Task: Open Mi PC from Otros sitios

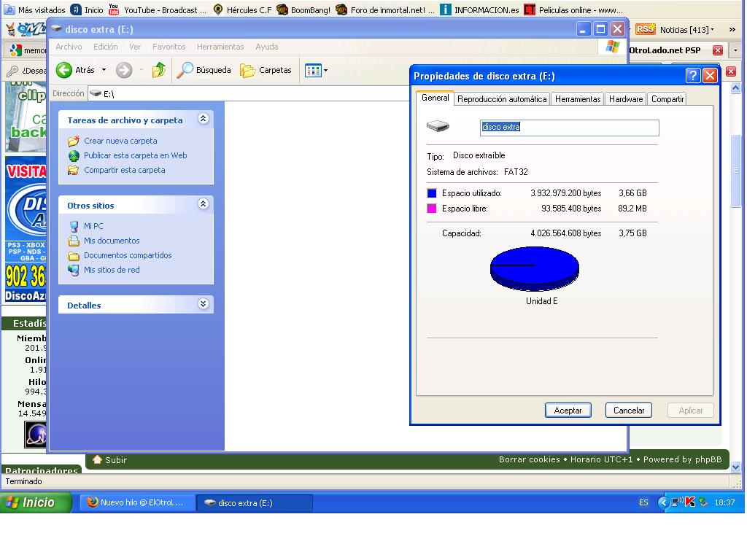Action: [x=93, y=226]
